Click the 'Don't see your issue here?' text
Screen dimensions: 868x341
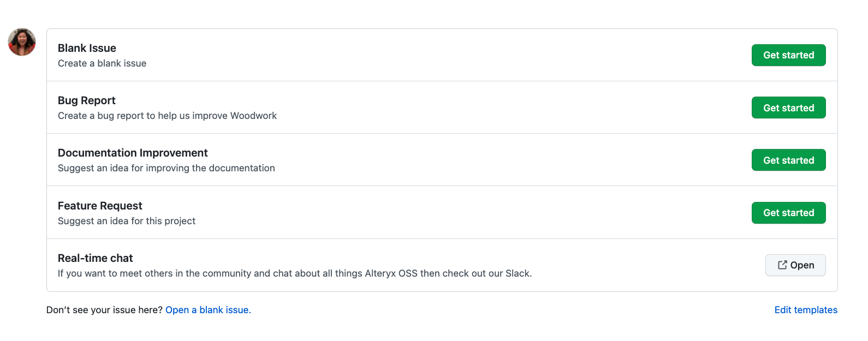104,310
